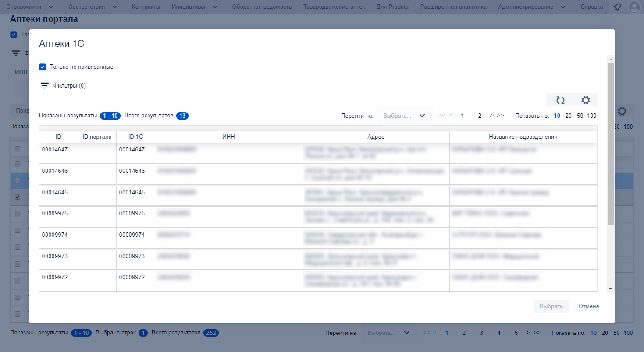
Task: Click the scroll up arrow of the dialog scrollbar
Action: (x=611, y=59)
